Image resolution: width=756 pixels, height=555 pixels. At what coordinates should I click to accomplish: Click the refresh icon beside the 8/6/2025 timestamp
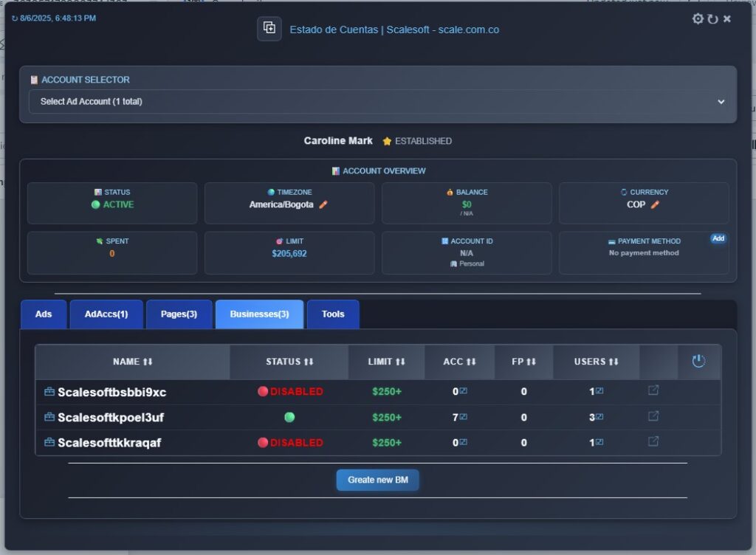click(16, 18)
